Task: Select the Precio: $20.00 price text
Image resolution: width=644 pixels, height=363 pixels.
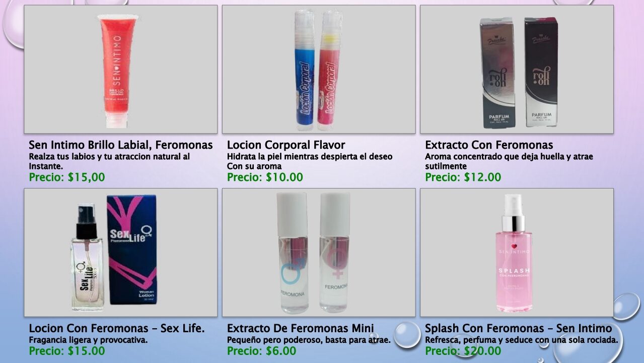Action: pos(463,351)
